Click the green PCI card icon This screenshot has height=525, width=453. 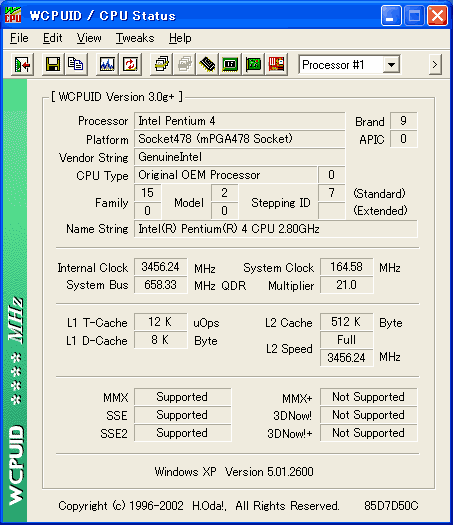tap(253, 64)
